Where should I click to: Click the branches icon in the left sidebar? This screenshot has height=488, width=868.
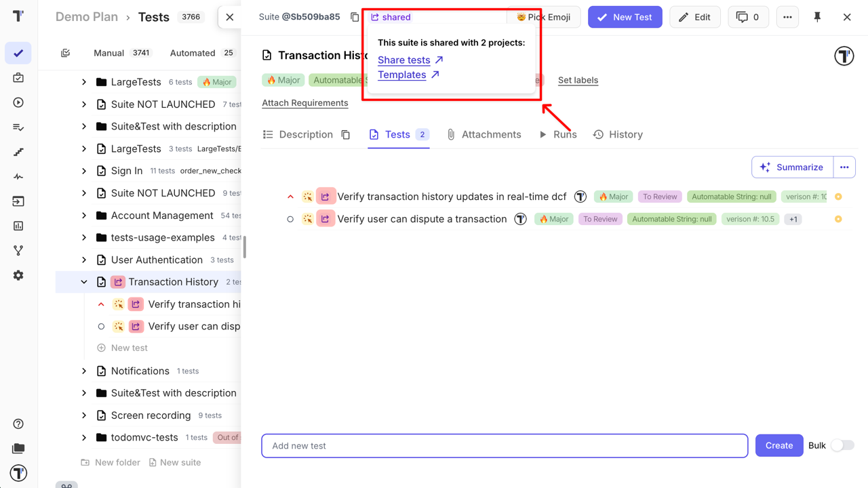pyautogui.click(x=18, y=251)
